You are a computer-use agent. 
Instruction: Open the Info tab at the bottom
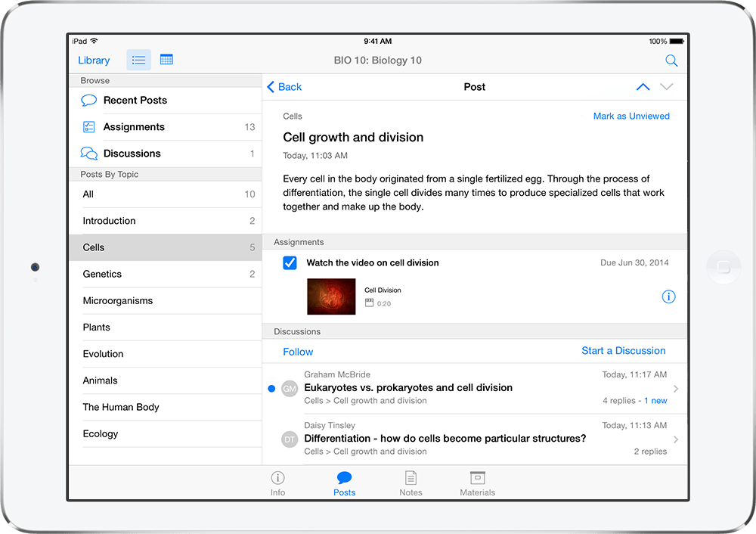277,483
